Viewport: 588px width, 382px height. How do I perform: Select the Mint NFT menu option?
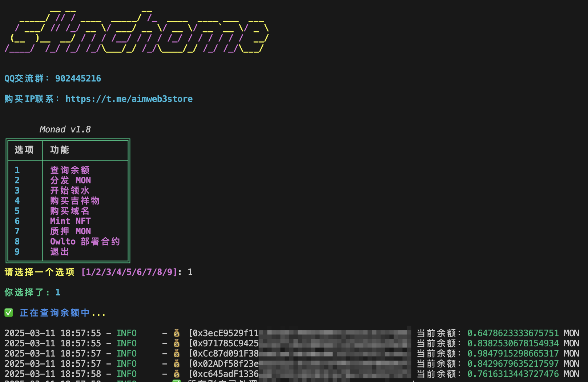point(71,221)
